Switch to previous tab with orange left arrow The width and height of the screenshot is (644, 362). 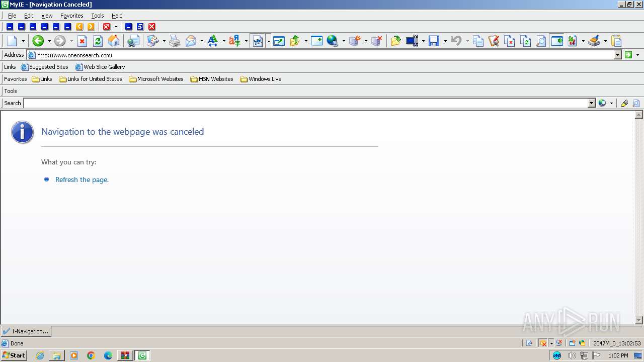[79, 27]
